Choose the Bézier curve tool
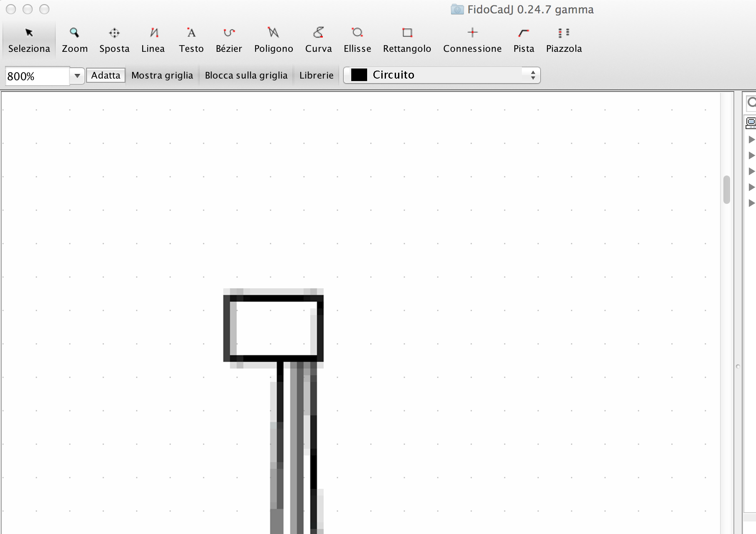The height and width of the screenshot is (534, 756). (x=229, y=40)
